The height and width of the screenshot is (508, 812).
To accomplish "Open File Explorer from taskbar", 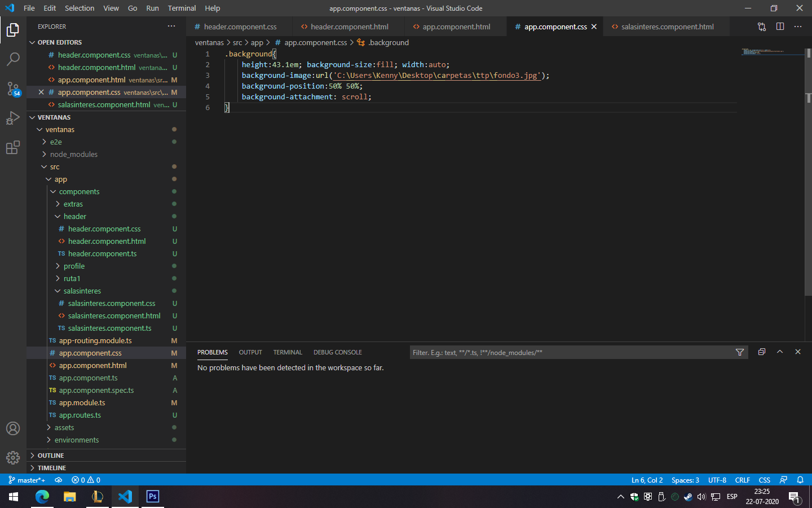I will click(69, 497).
